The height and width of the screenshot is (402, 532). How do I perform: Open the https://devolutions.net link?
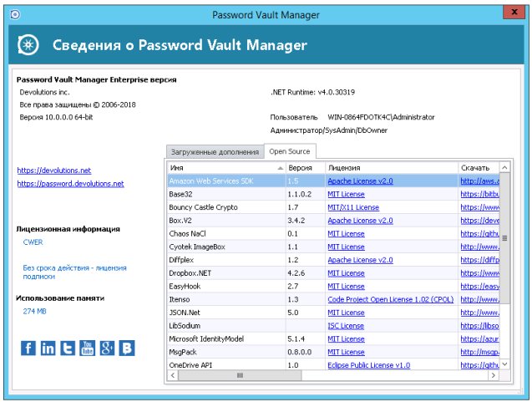tap(53, 170)
